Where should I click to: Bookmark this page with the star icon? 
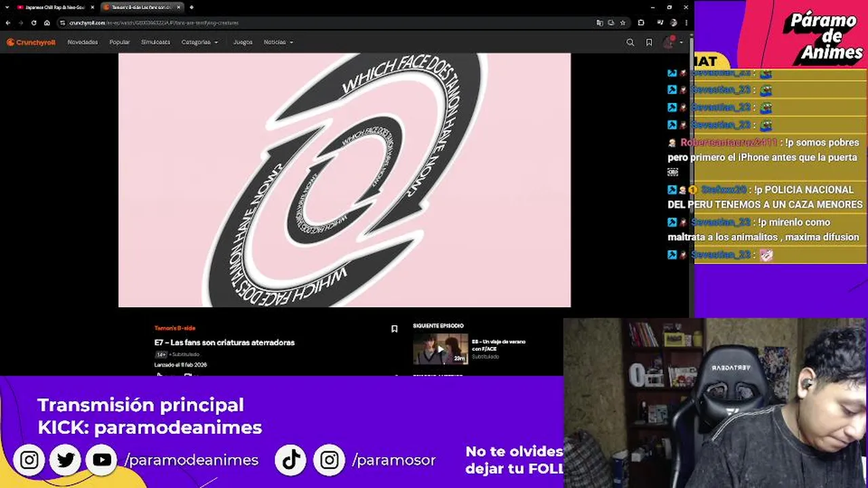click(623, 22)
